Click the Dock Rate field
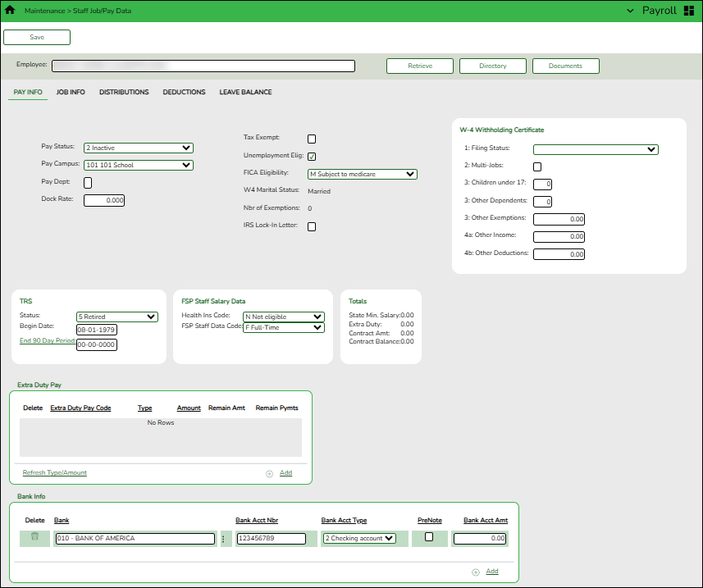Viewport: 703px width, 588px height. click(x=104, y=200)
